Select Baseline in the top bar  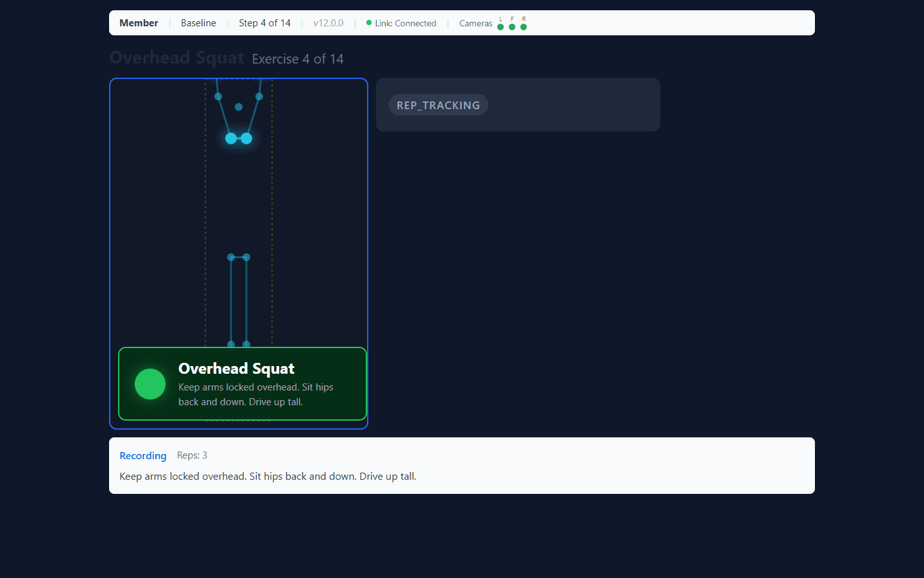[x=198, y=23]
